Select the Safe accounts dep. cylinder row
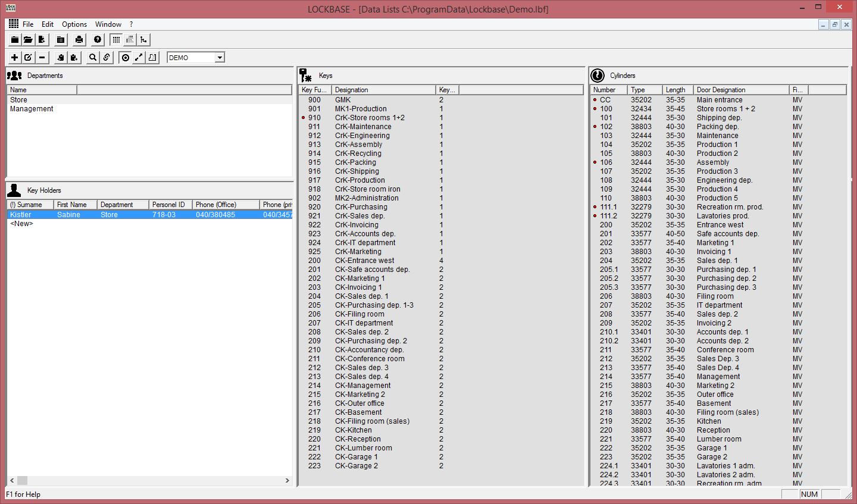The width and height of the screenshot is (857, 504). tap(718, 234)
